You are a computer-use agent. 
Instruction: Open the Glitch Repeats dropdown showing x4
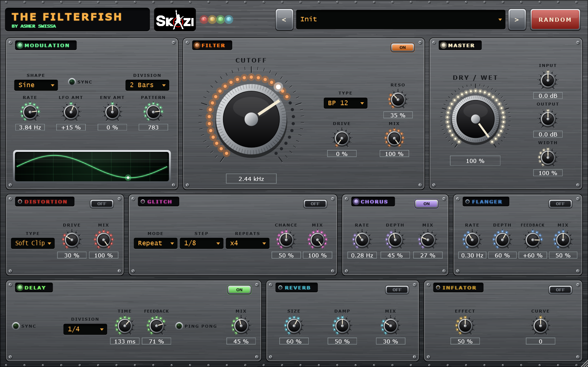[x=248, y=243]
